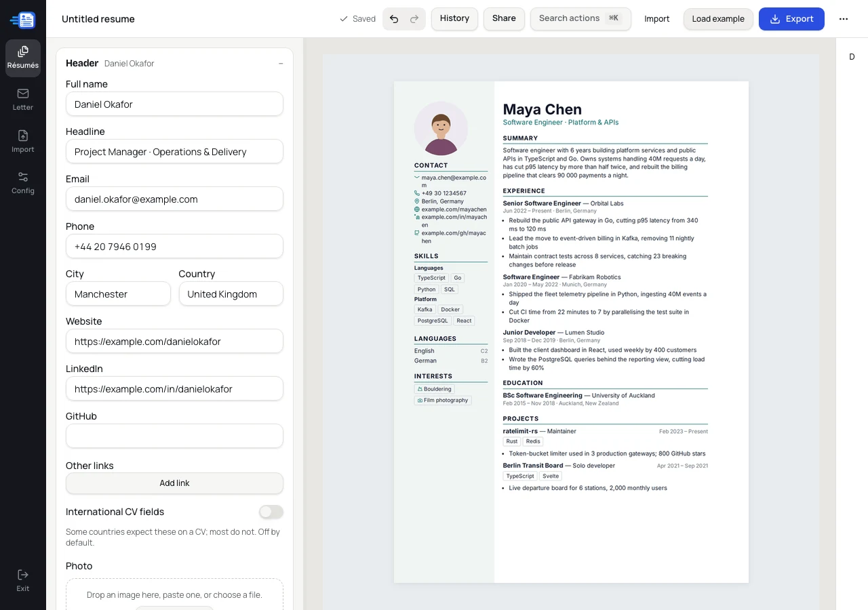Viewport: 868px width, 610px height.
Task: Click Import in the top bar
Action: [x=657, y=19]
